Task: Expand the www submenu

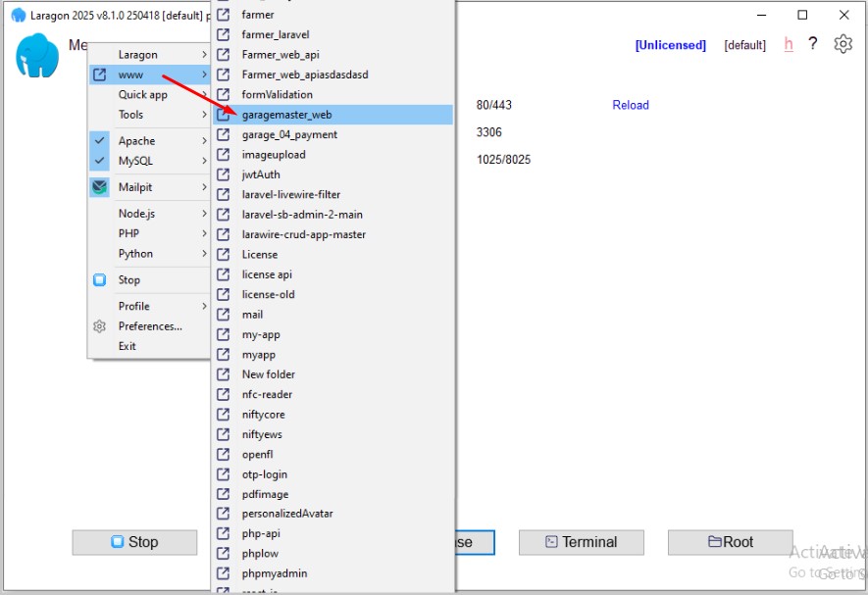Action: coord(149,74)
